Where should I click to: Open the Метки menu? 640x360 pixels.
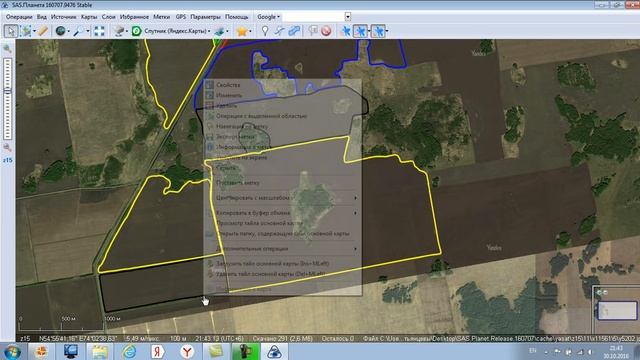162,17
